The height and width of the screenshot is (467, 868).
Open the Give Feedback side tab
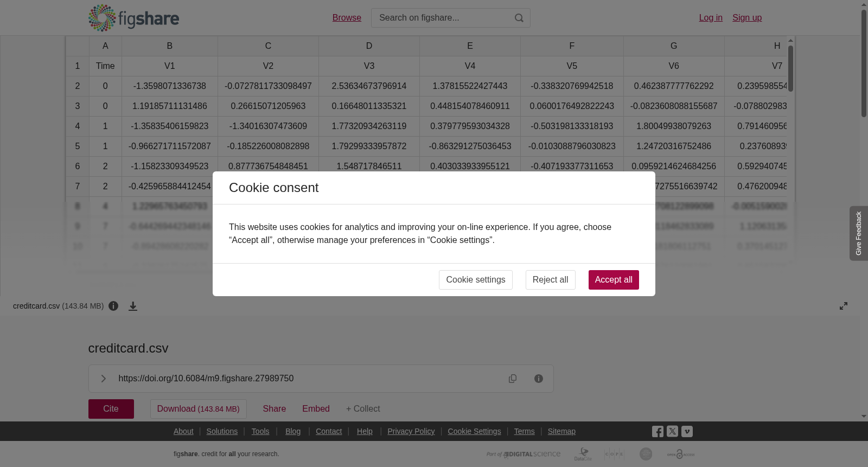pyautogui.click(x=859, y=233)
